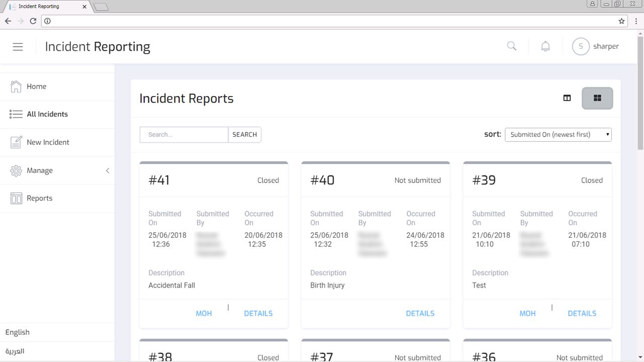Switch to table view icon
The width and height of the screenshot is (644, 362).
pyautogui.click(x=567, y=98)
